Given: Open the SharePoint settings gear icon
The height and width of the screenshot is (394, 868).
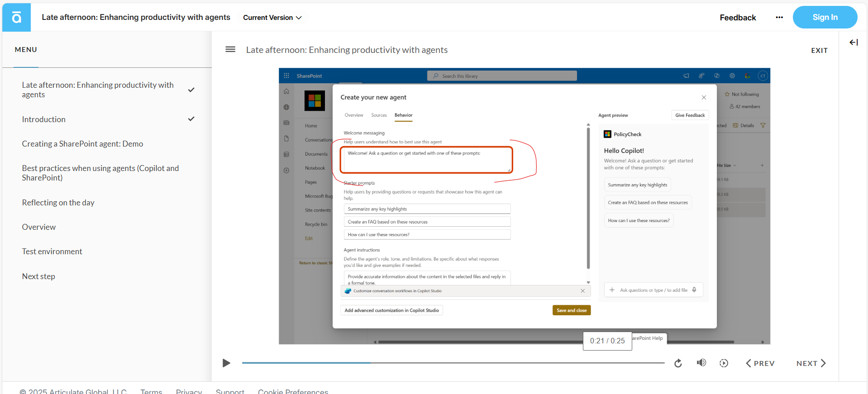Looking at the screenshot, I should (732, 76).
